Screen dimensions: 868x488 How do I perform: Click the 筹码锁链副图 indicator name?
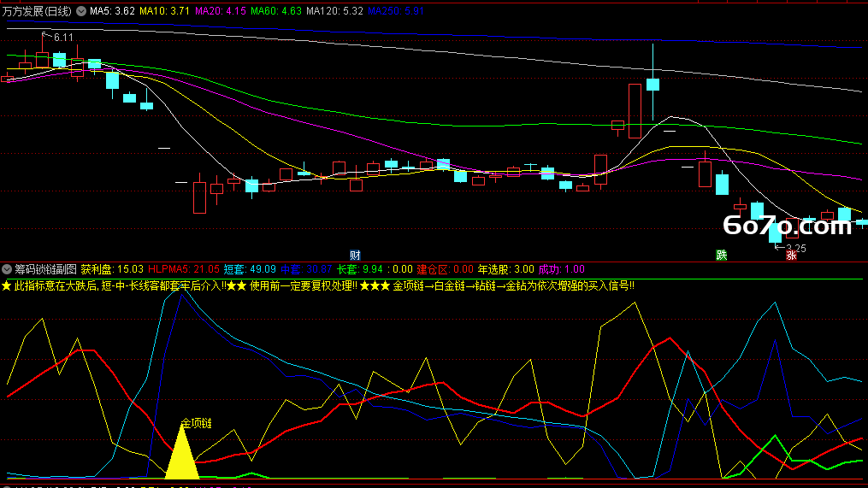tap(45, 269)
